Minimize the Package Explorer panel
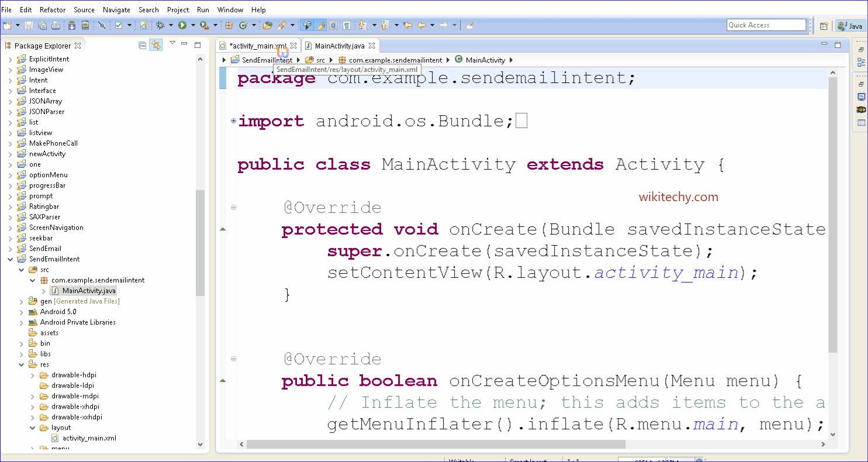 coord(184,44)
